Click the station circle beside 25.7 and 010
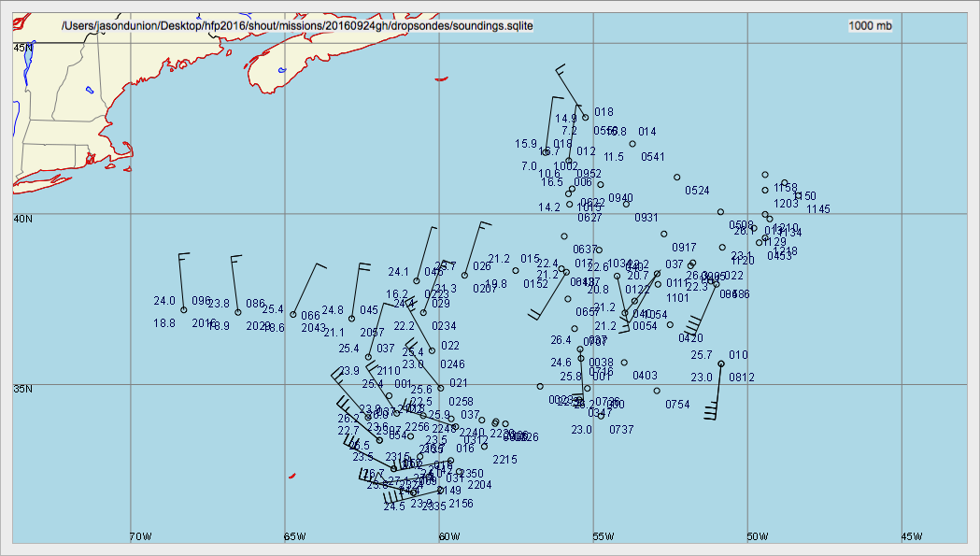 tap(721, 364)
